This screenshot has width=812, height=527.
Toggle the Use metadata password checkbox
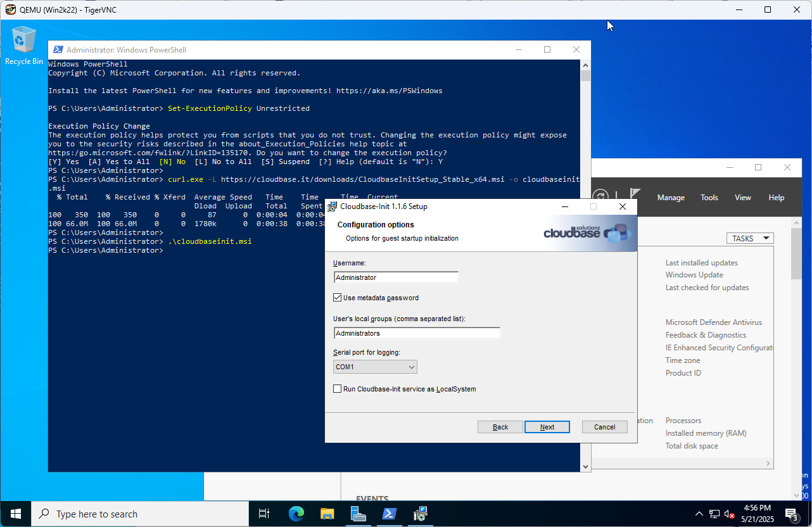pos(338,298)
